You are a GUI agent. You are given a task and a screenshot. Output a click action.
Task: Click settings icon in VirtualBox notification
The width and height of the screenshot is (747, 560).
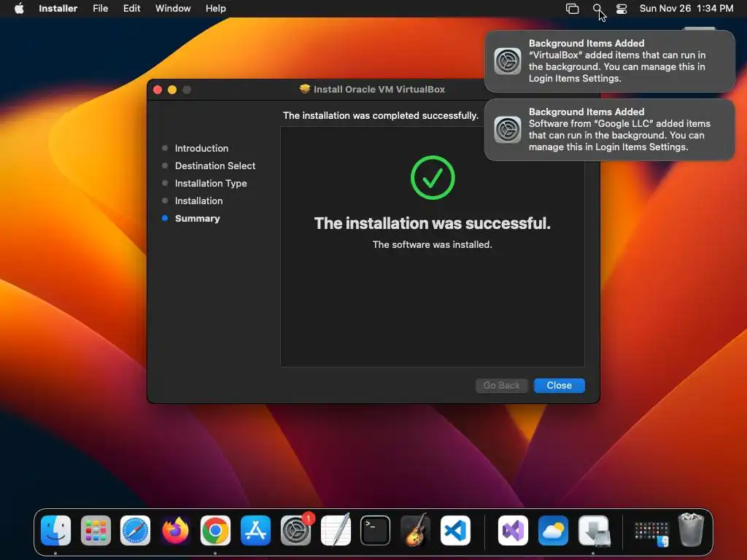click(508, 61)
